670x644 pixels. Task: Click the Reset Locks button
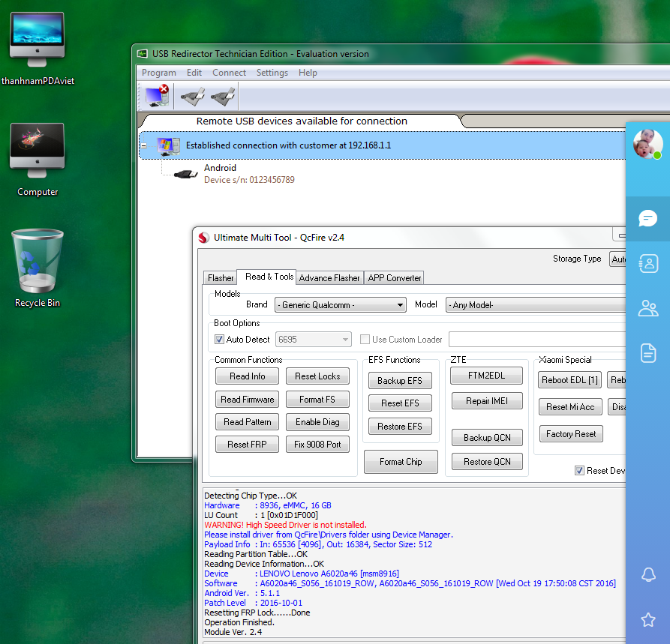click(317, 376)
